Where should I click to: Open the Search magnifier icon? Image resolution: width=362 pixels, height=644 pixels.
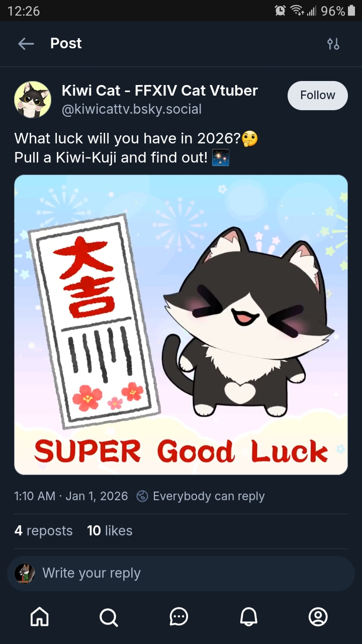tap(109, 616)
